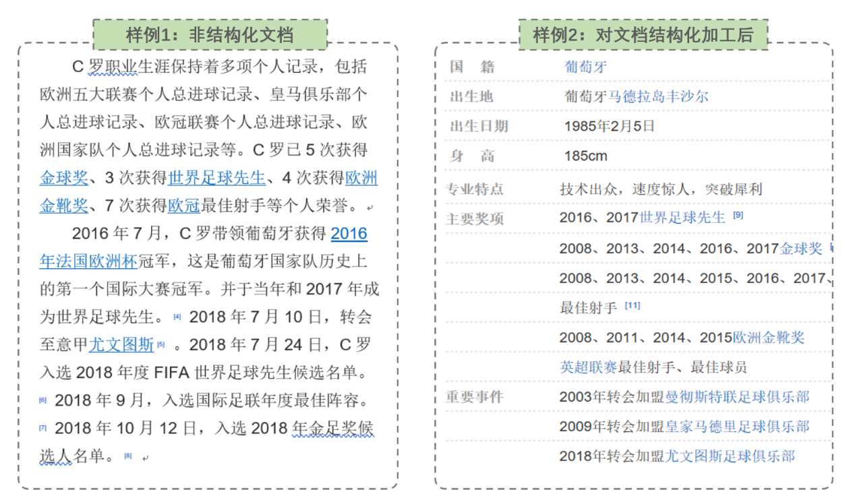Click underlined 金球奖 link in left document
Screen dimensions: 855x504
pos(63,178)
